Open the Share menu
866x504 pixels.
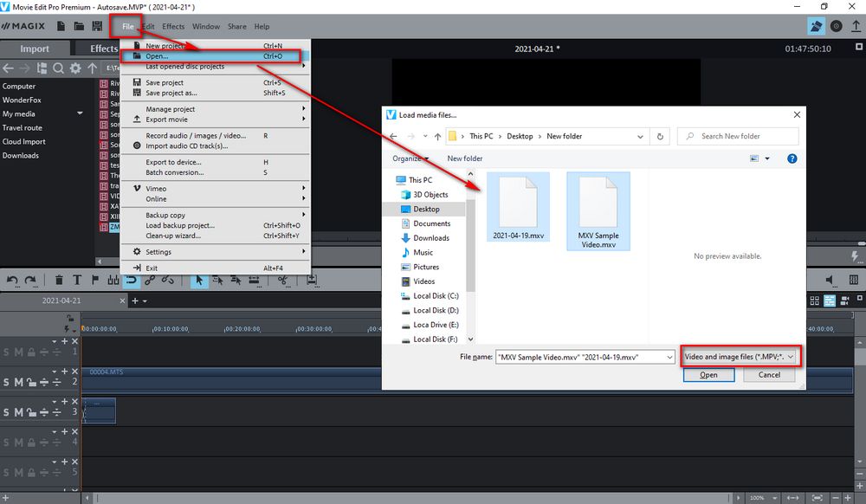click(237, 27)
